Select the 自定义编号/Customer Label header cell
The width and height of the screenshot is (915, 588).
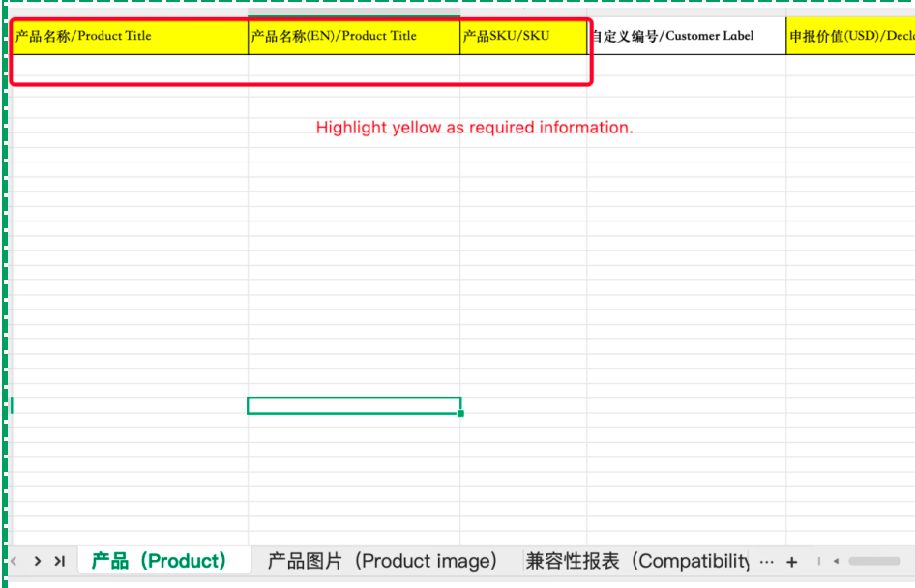[x=686, y=37]
